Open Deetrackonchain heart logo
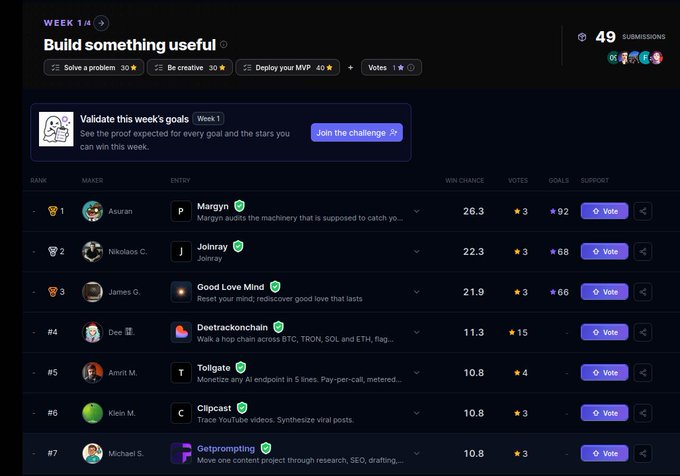 (x=181, y=332)
